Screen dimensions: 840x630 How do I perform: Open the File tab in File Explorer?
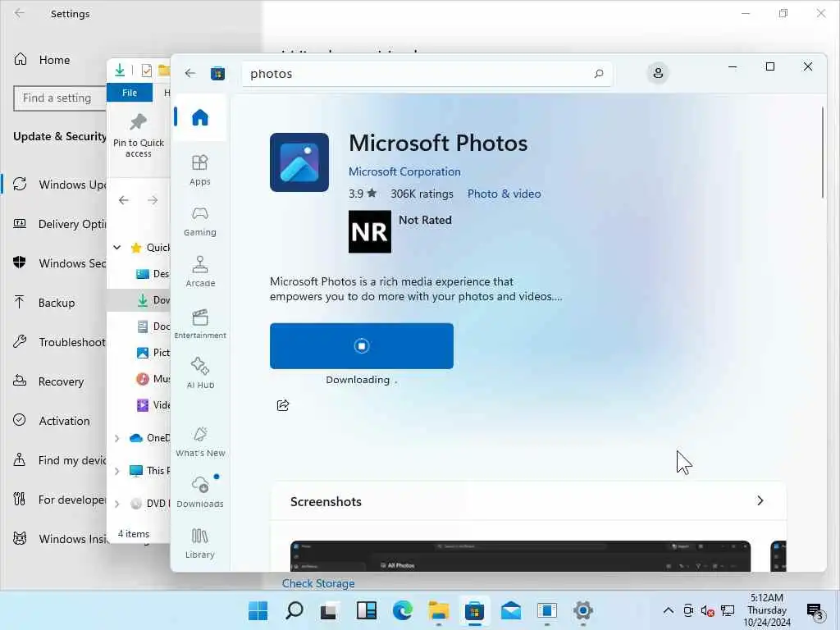(130, 93)
